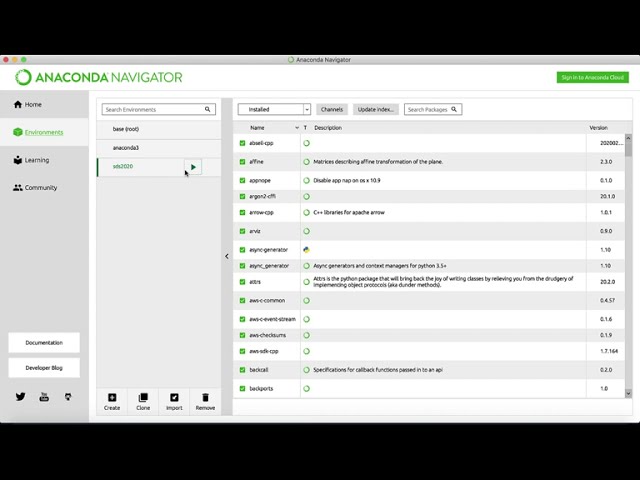Run the sds2020 environment play button
Image resolution: width=640 pixels, height=480 pixels.
pyautogui.click(x=193, y=167)
